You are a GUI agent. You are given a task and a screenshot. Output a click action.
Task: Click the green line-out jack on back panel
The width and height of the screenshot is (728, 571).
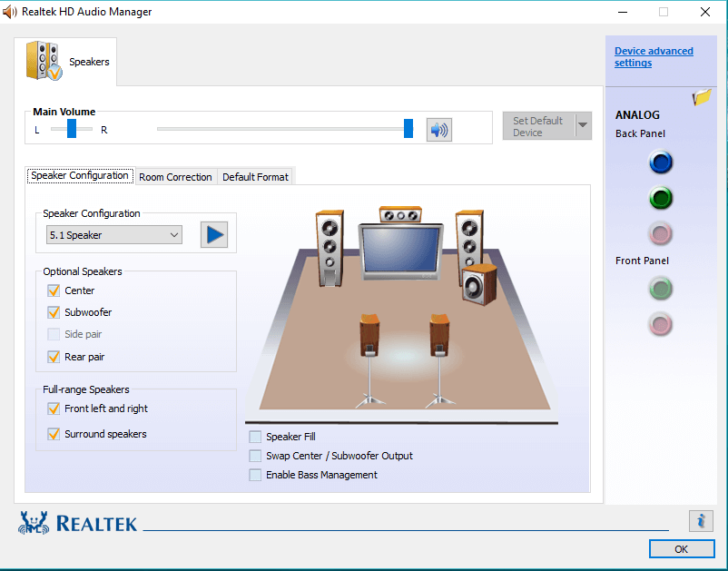(x=660, y=198)
